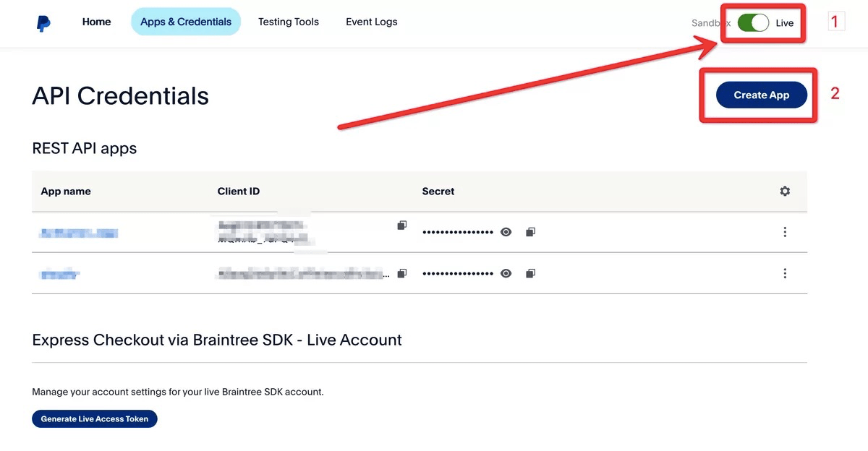The width and height of the screenshot is (868, 451).
Task: Select the Apps & Credentials tab
Action: pos(185,22)
